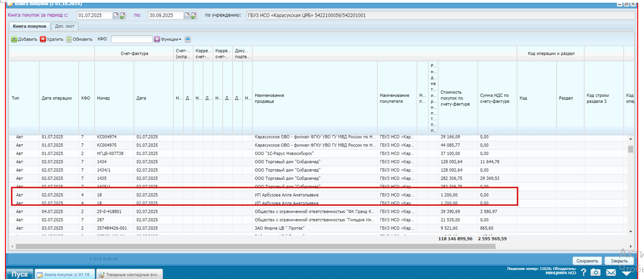Click Стоимость покупок по счету-фактуре header
This screenshot has width=644, height=279.
458,98
